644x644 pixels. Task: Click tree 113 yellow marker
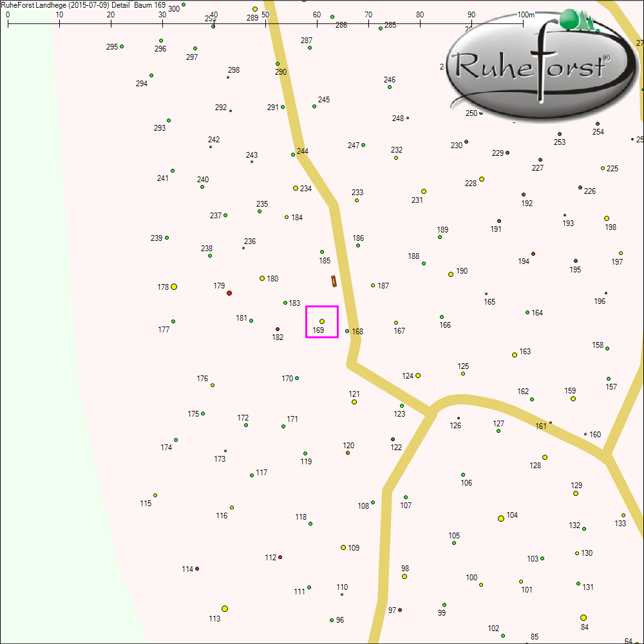tap(225, 609)
